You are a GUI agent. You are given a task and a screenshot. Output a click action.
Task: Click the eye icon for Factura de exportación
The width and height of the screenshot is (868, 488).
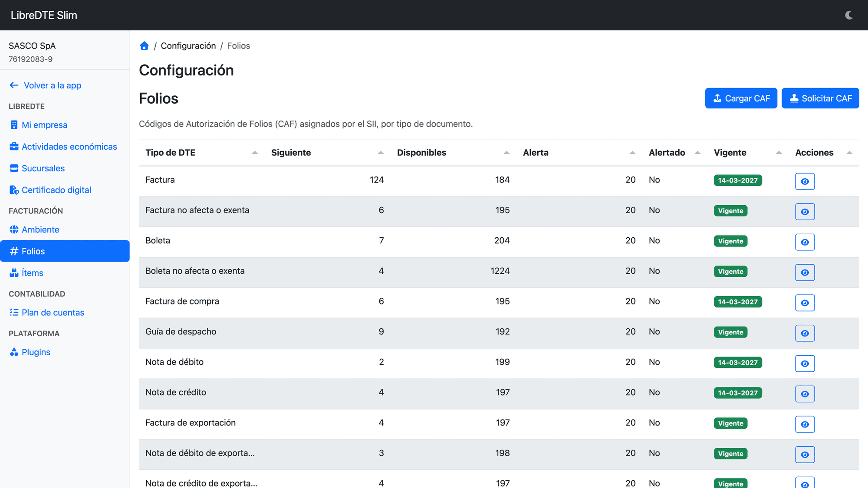point(805,424)
